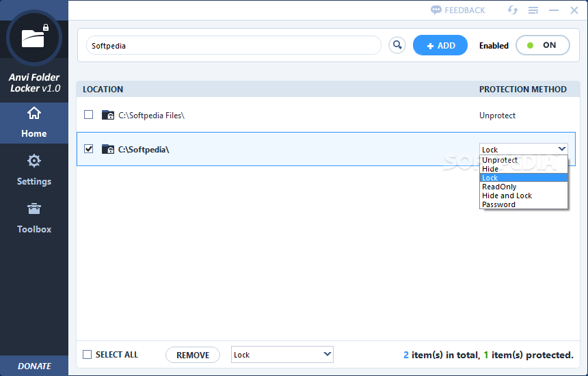Click the blue ADD button
The height and width of the screenshot is (376, 588).
440,45
